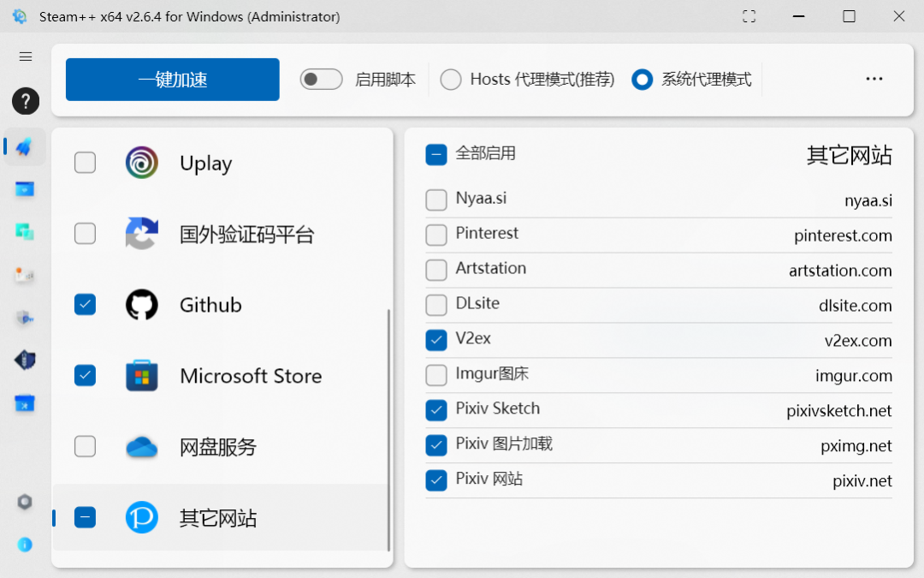
Task: Select the Github list row label
Action: point(210,305)
